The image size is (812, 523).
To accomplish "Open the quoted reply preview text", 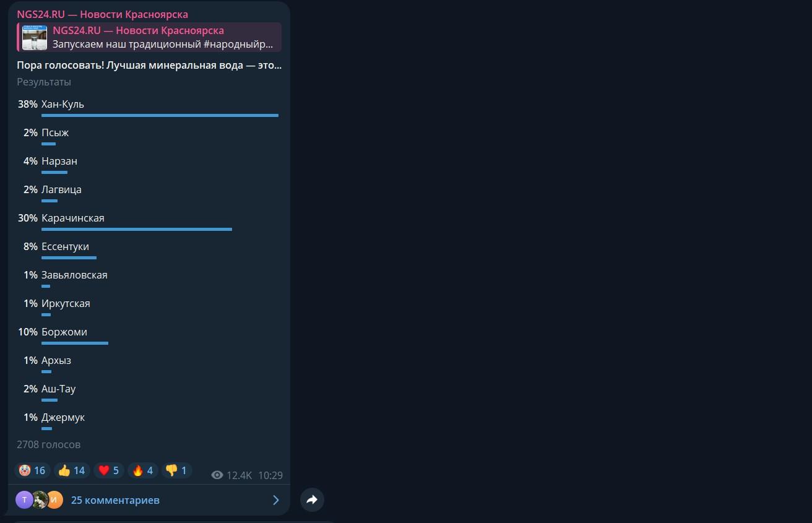I will 163,45.
